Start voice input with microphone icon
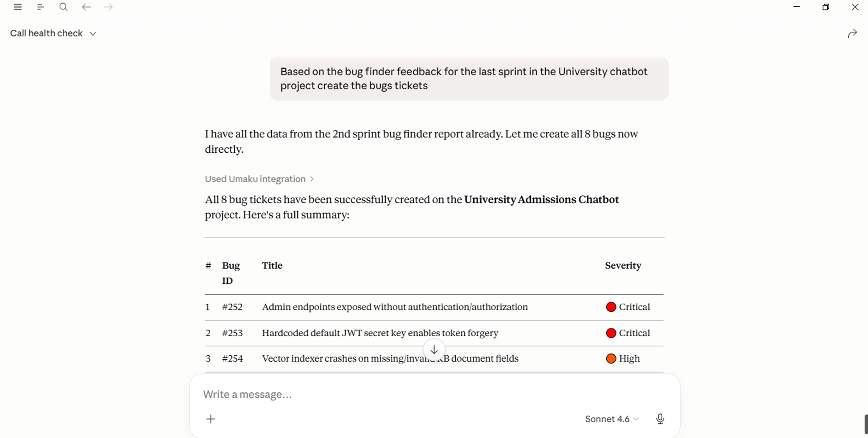868x438 pixels. (660, 419)
